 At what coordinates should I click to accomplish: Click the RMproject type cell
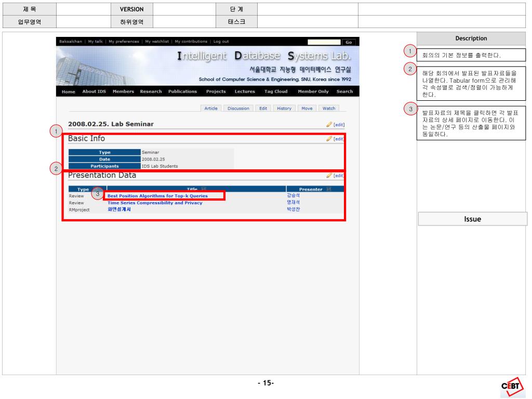click(79, 210)
